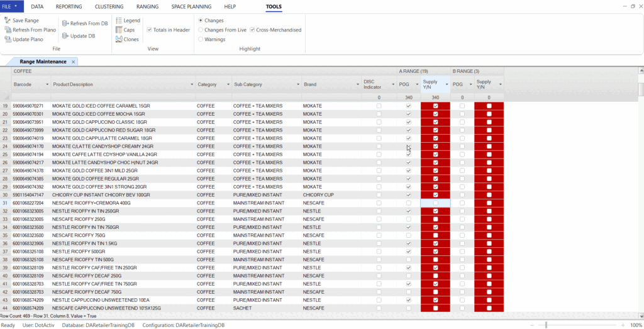Select the Warnings radio button
The image size is (644, 329).
pos(201,40)
